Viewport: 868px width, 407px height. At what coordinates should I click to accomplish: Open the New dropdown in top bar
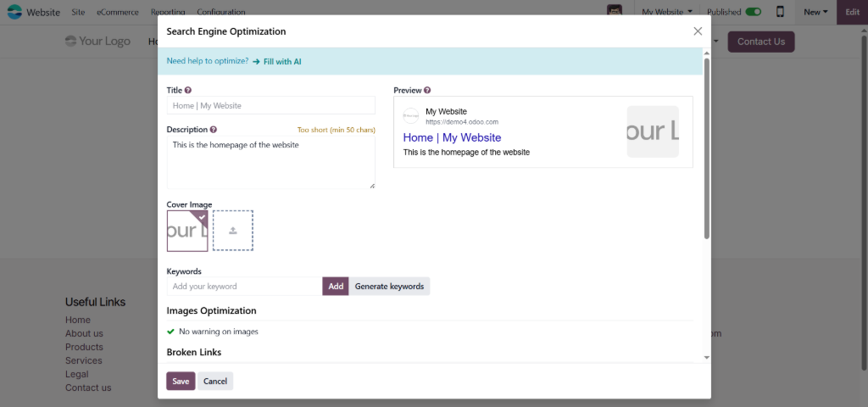[x=816, y=12]
